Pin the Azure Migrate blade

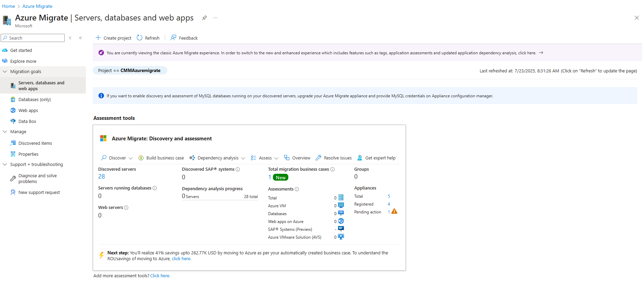[x=204, y=18]
